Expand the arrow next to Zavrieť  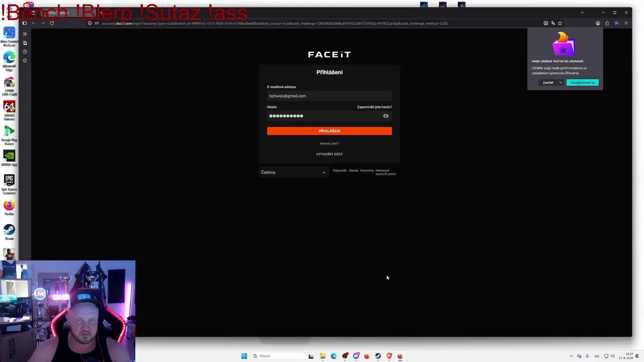point(561,82)
